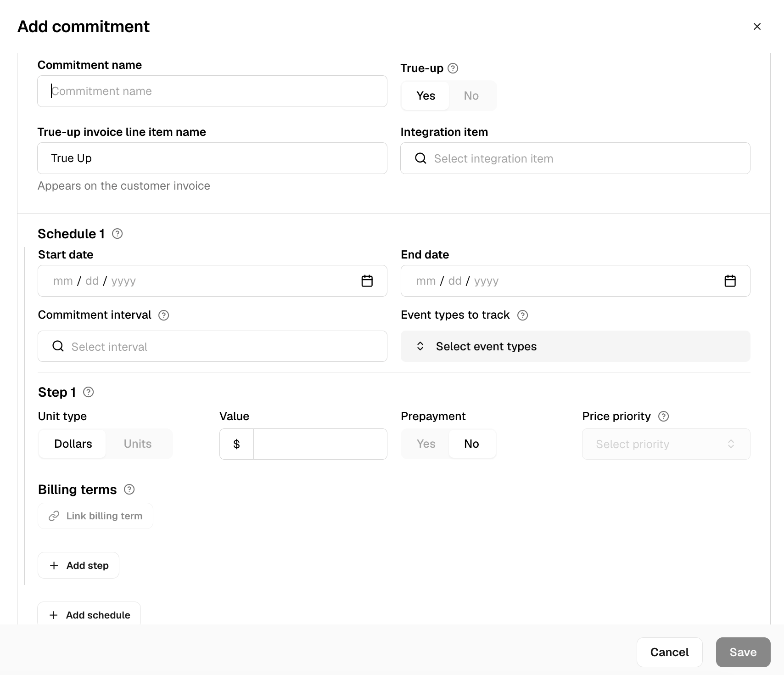Open the Start date calendar picker
The image size is (784, 675).
(367, 281)
